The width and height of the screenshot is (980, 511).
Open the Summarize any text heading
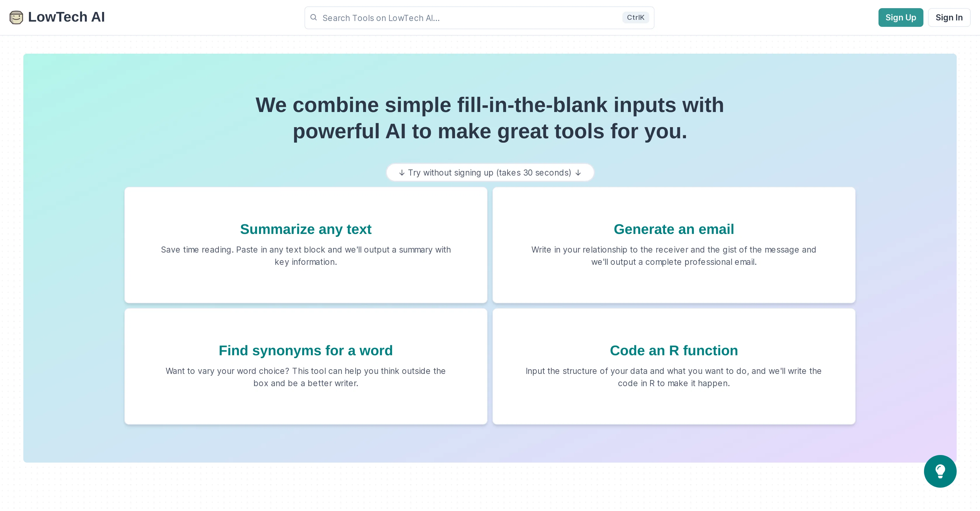(x=306, y=230)
